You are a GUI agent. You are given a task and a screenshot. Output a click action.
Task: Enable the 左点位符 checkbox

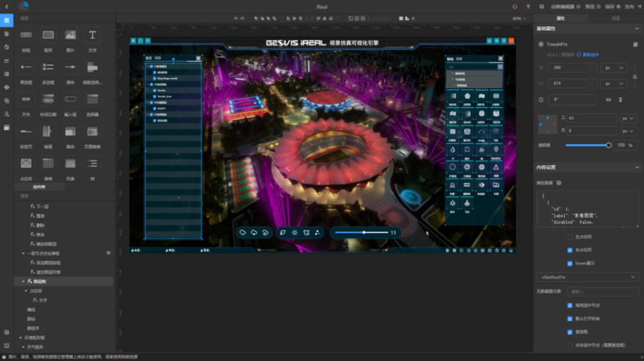(570, 237)
